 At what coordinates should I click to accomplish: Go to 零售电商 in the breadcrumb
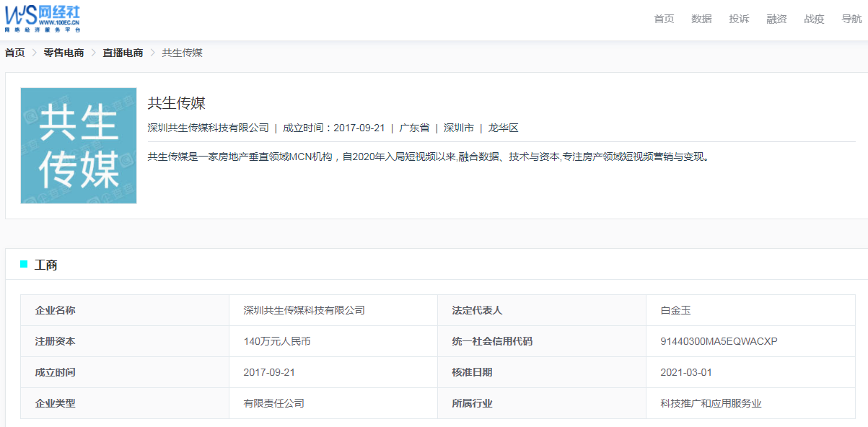coord(63,53)
